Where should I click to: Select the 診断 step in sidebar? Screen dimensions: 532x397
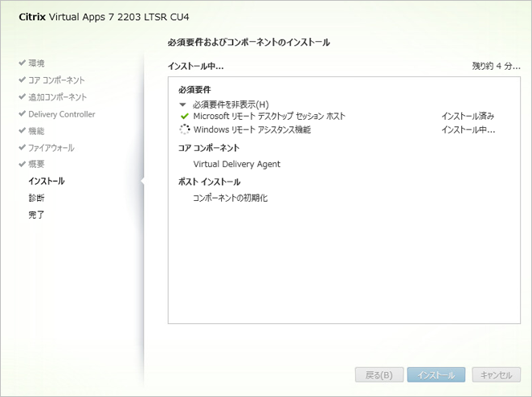(36, 198)
